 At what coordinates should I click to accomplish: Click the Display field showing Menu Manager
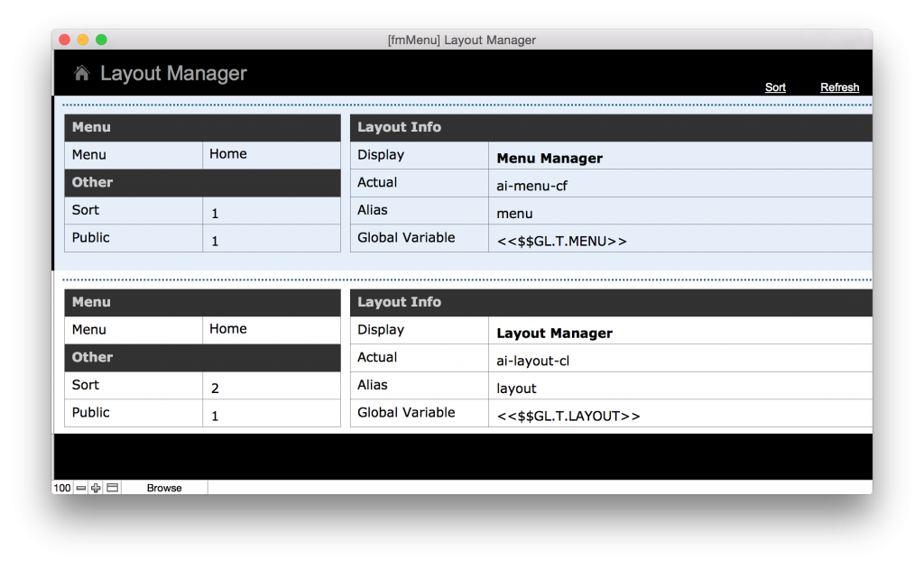pyautogui.click(x=549, y=158)
